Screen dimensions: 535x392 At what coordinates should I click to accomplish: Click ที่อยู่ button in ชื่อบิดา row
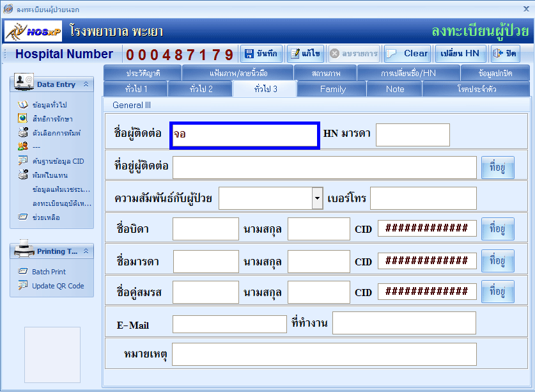497,229
